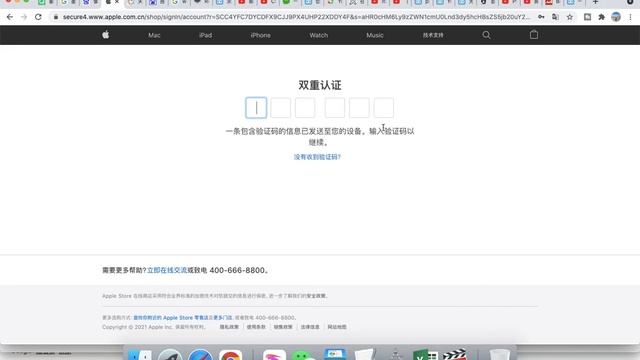Click Copyright © 2021 Apple Inc. text
The image size is (640, 360).
point(137,327)
